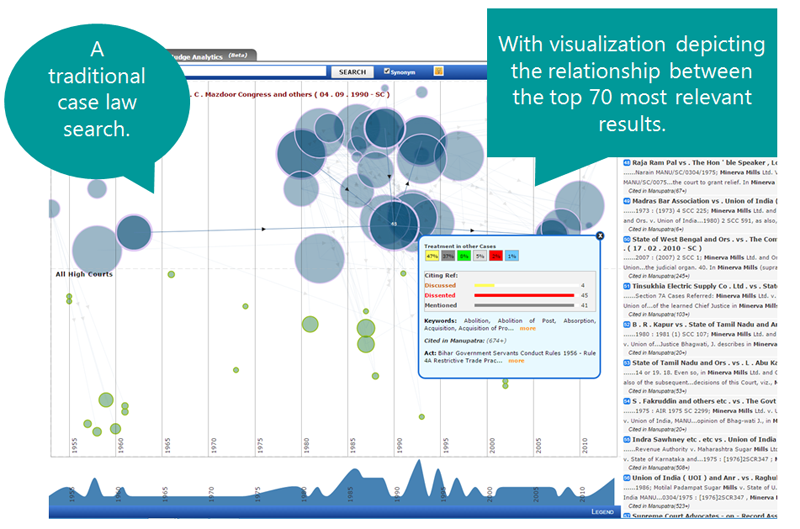800x529 pixels.
Task: Select the yellow 47% treatment swatch
Action: tap(432, 256)
